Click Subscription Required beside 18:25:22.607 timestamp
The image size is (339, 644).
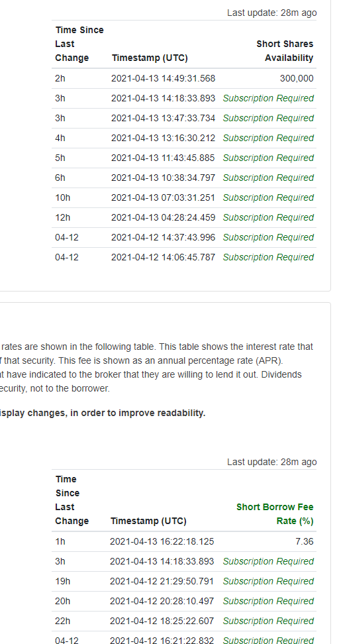tap(268, 621)
